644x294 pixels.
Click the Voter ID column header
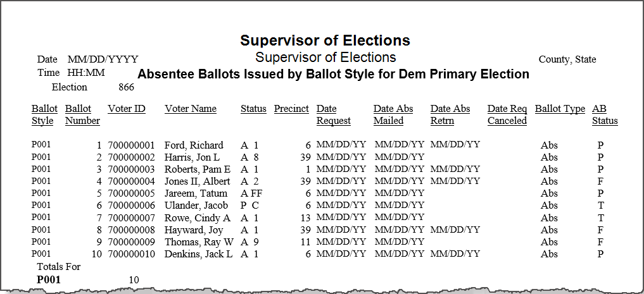tap(127, 109)
